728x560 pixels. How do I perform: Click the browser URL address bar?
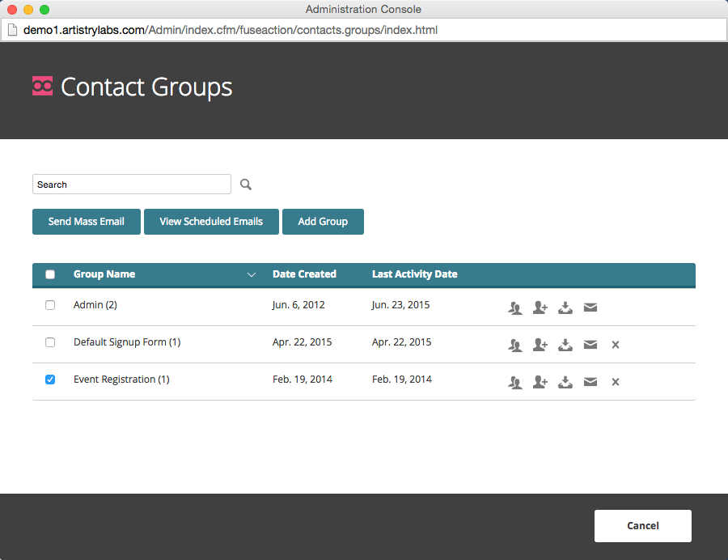pyautogui.click(x=364, y=30)
